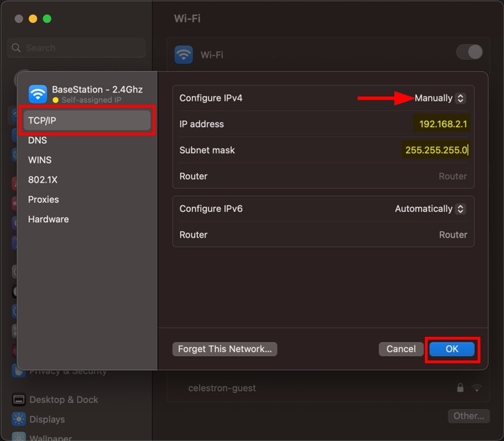504x441 pixels.
Task: Click the Desktop & Dock icon
Action: 19,400
